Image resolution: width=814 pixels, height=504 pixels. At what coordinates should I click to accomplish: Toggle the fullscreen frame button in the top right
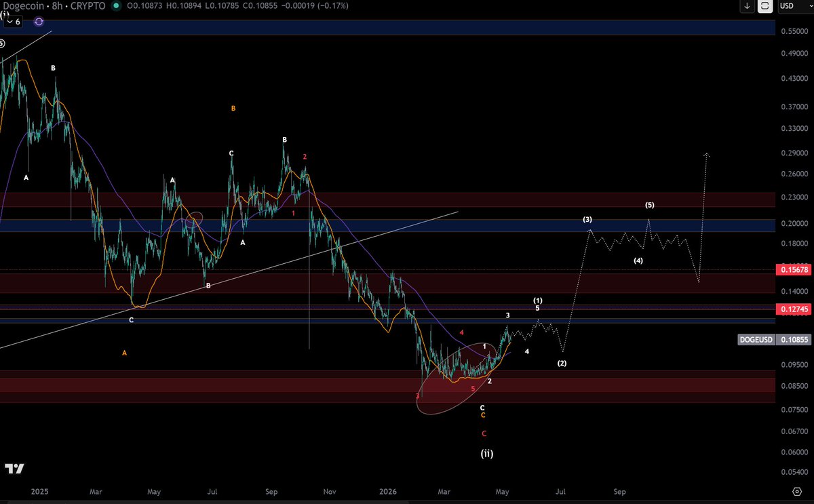click(x=765, y=6)
